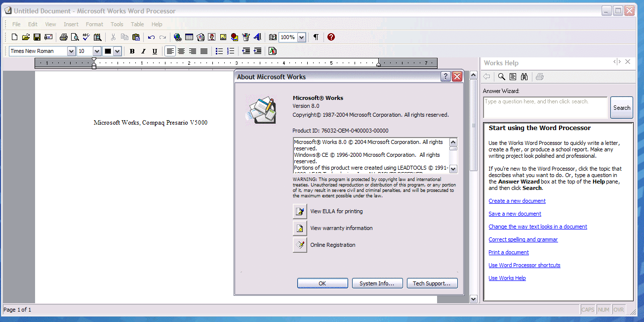
Task: Open the 100% zoom dropdown arrow
Action: point(302,37)
